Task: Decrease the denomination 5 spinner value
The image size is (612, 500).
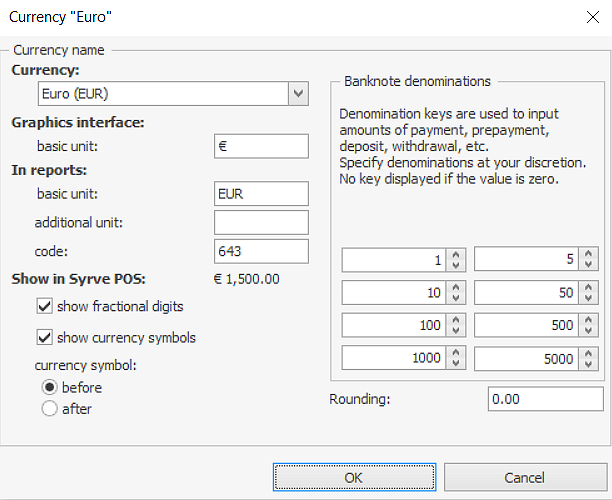Action: point(589,266)
